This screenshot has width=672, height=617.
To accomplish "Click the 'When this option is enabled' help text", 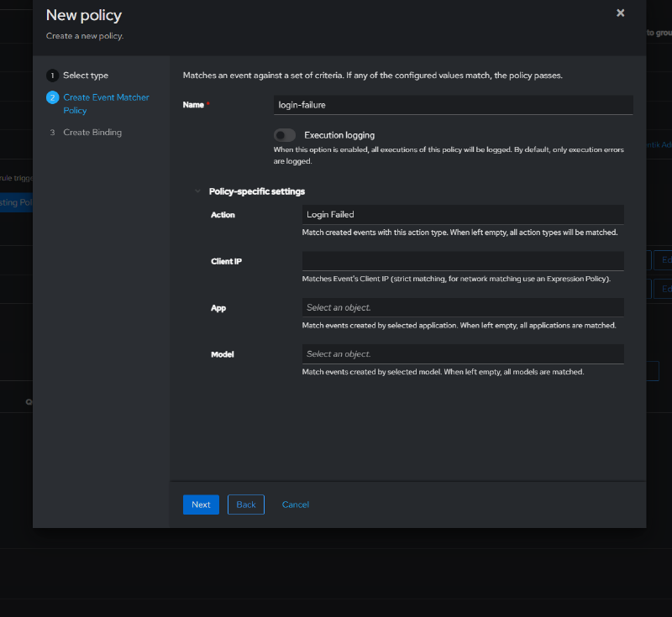I will coord(449,155).
